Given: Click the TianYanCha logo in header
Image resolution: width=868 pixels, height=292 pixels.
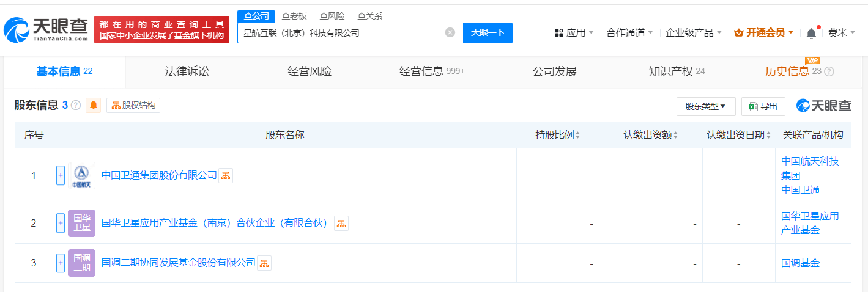Looking at the screenshot, I should coord(46,29).
